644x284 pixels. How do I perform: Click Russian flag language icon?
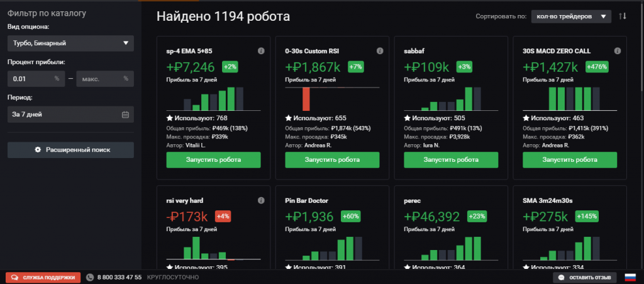pyautogui.click(x=630, y=278)
